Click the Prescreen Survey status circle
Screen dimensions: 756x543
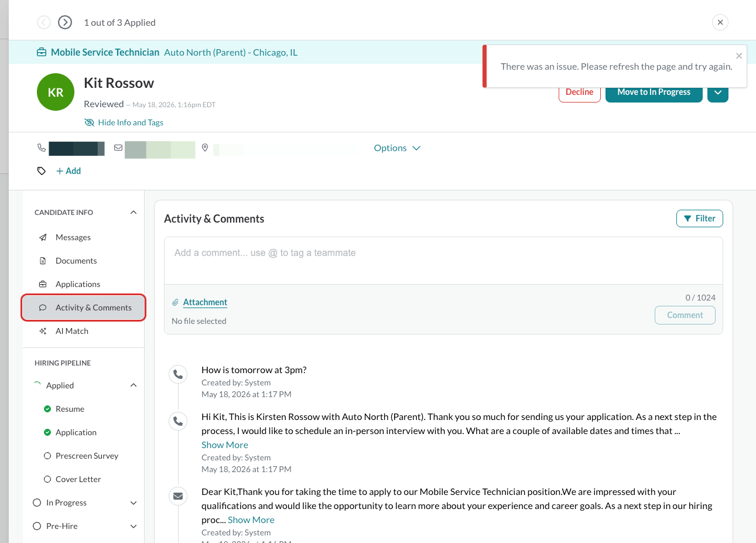[47, 456]
